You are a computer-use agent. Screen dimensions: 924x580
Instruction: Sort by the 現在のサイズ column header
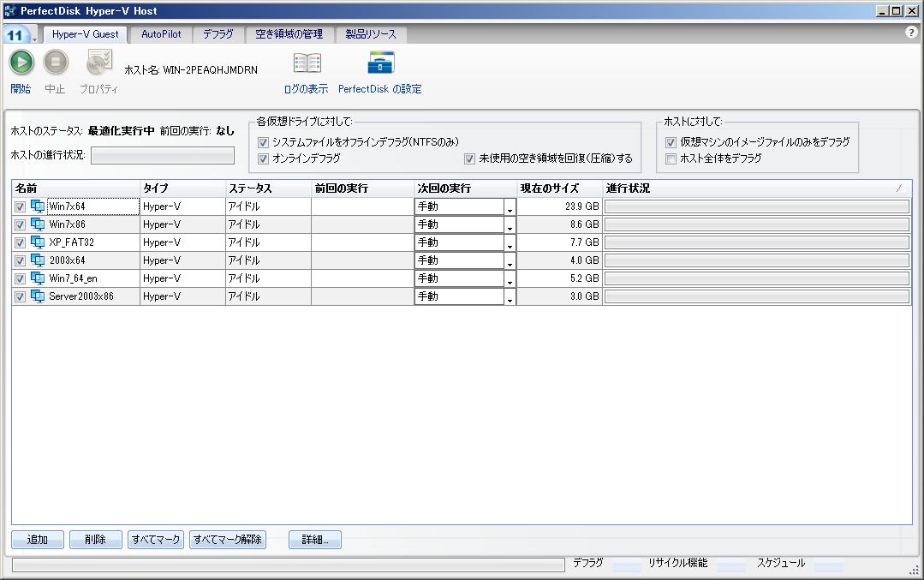pos(558,188)
